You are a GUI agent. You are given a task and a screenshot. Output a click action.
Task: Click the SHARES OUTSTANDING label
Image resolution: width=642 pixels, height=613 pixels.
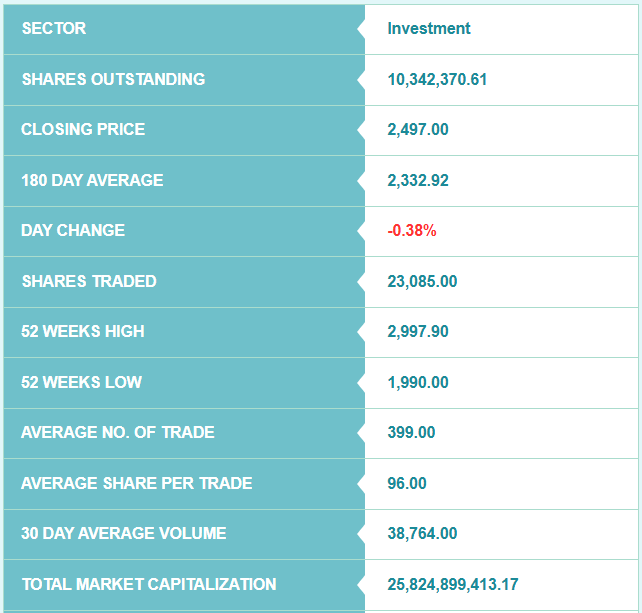tap(113, 79)
